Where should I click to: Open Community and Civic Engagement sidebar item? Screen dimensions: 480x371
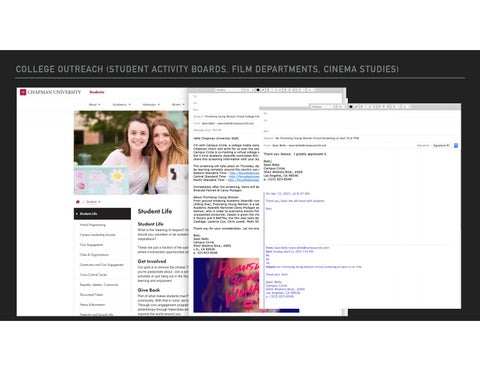coord(102,265)
